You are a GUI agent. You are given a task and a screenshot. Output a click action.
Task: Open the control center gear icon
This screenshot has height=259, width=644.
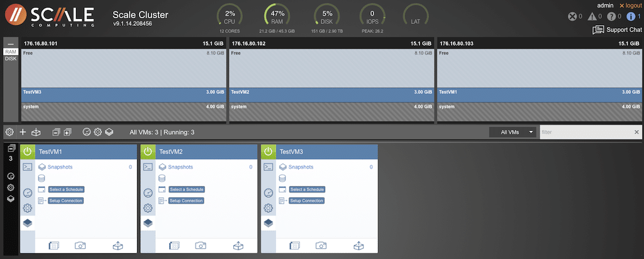(9, 132)
